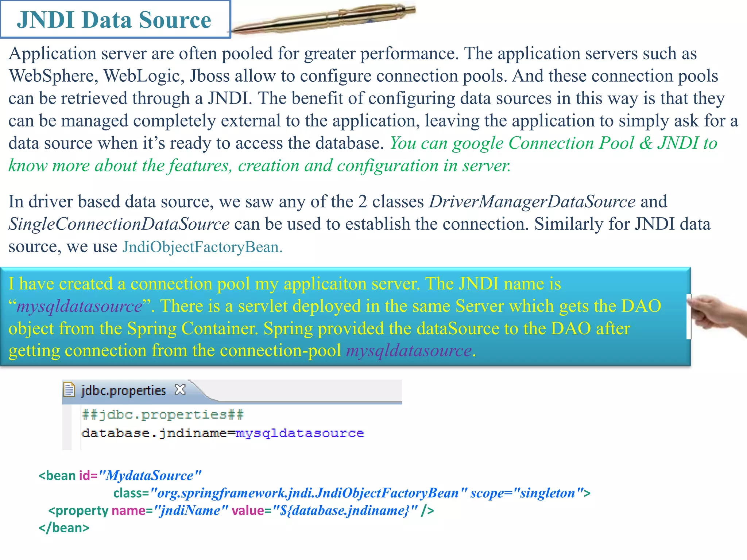The image size is (747, 560).
Task: Close the jdbc.properties editor tab
Action: click(x=180, y=389)
